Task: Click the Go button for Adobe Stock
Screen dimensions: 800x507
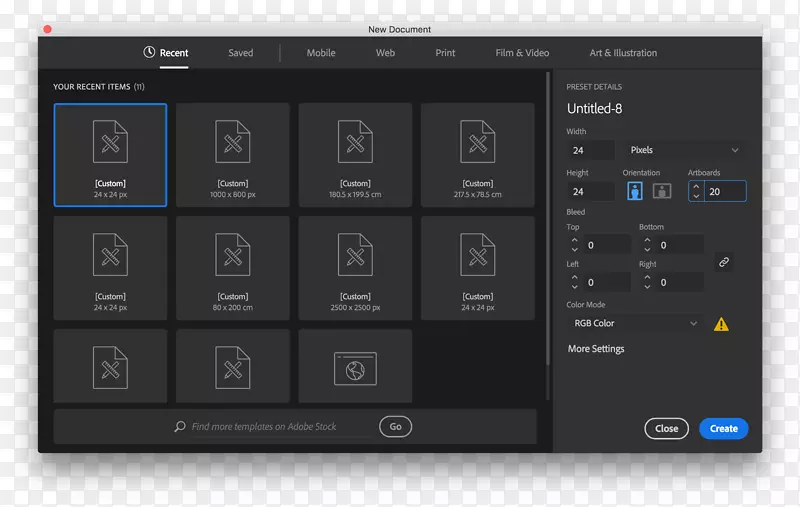Action: pyautogui.click(x=395, y=426)
